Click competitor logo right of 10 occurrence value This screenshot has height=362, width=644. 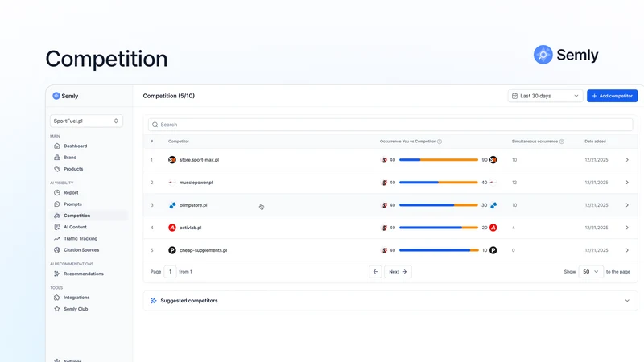493,250
